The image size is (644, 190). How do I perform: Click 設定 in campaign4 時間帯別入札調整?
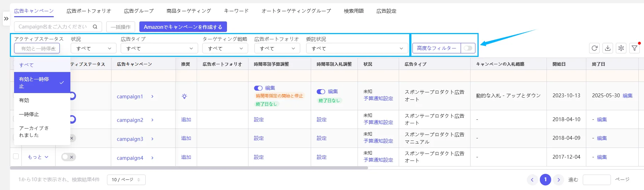[322, 157]
